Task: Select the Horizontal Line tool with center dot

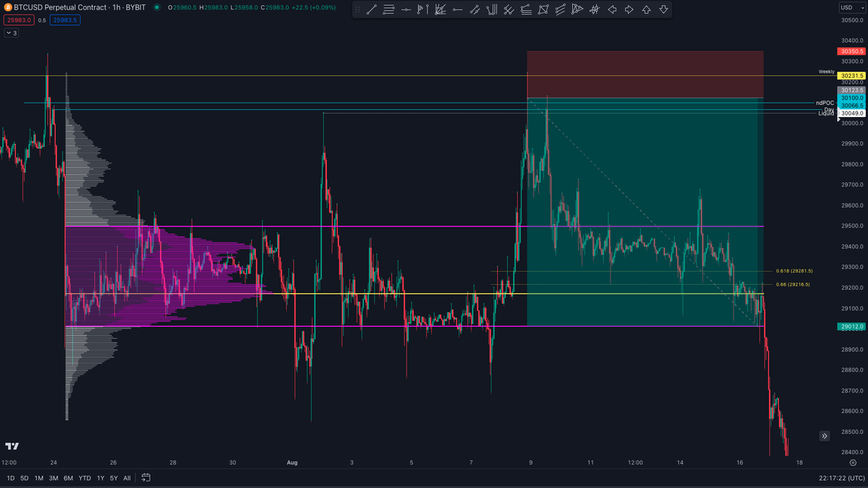Action: tap(406, 10)
